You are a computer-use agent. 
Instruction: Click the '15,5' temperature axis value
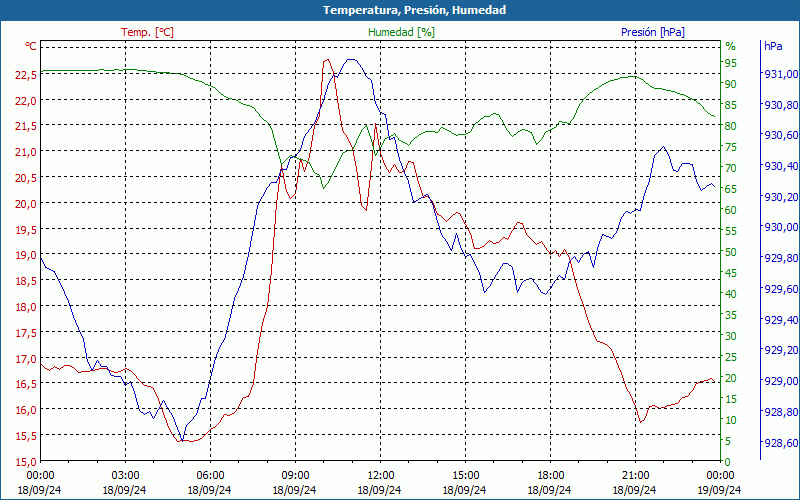click(x=26, y=436)
